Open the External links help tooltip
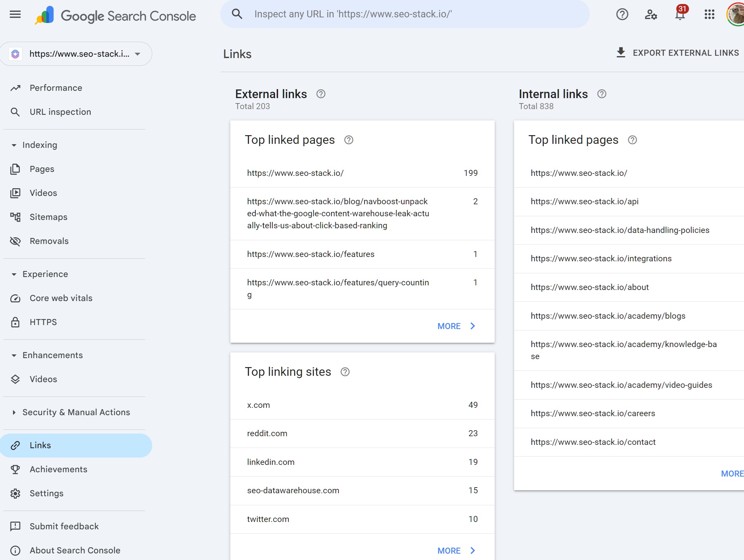 click(320, 94)
